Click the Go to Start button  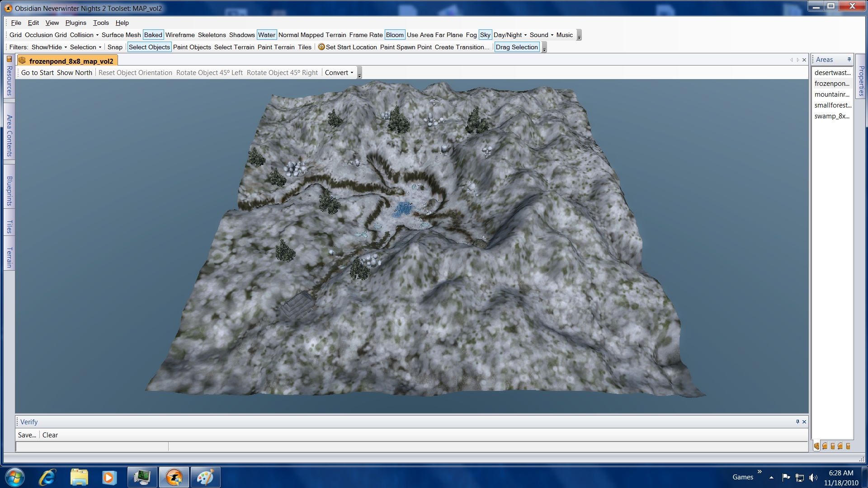click(x=37, y=73)
